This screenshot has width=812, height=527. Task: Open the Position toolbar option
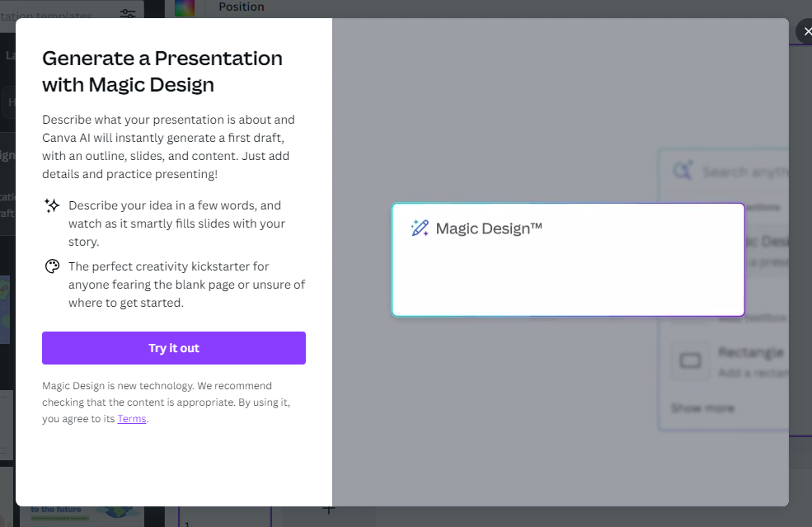tap(242, 7)
